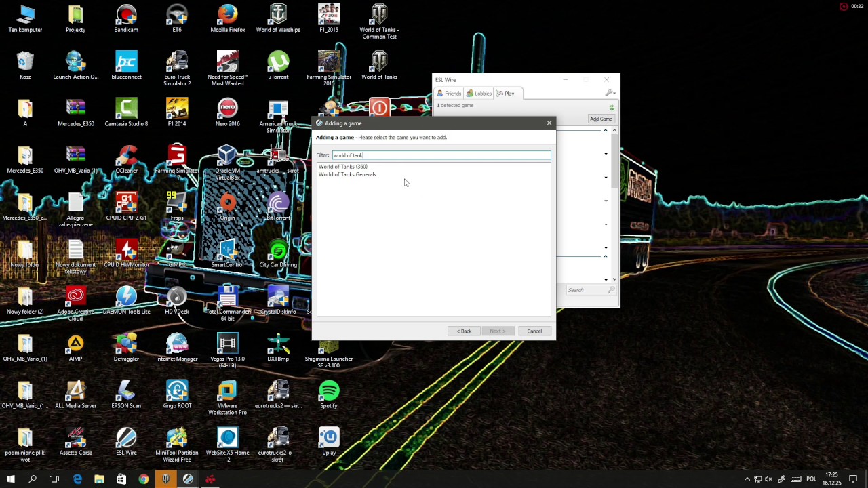Select the Camtasia Studio 8 icon
This screenshot has width=868, height=488.
pyautogui.click(x=126, y=113)
